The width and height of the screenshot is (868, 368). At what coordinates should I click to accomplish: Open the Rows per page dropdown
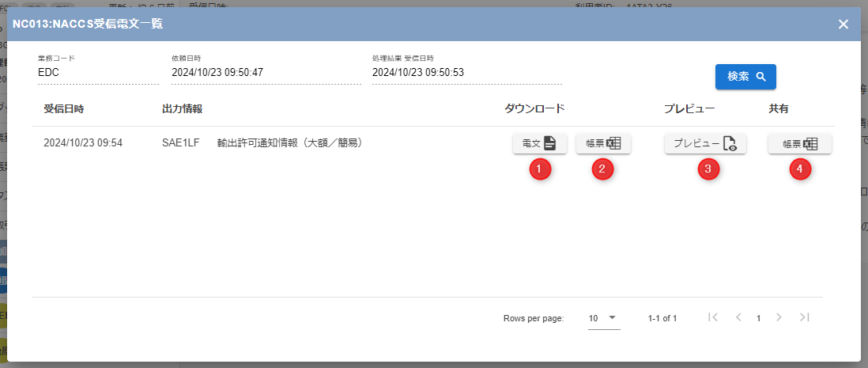[x=603, y=318]
